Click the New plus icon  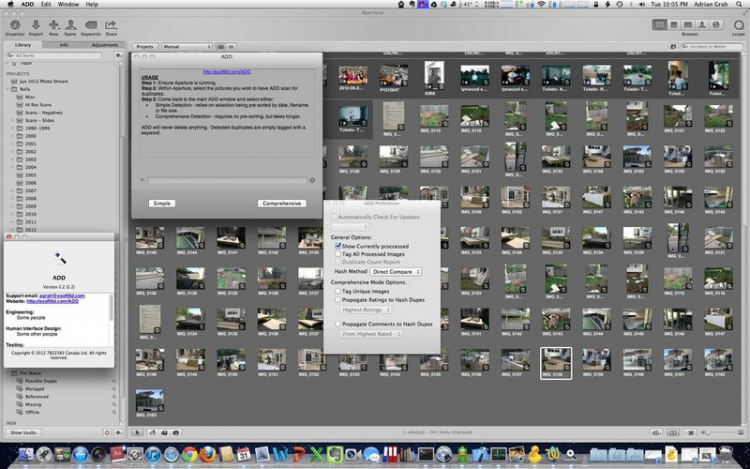(53, 23)
